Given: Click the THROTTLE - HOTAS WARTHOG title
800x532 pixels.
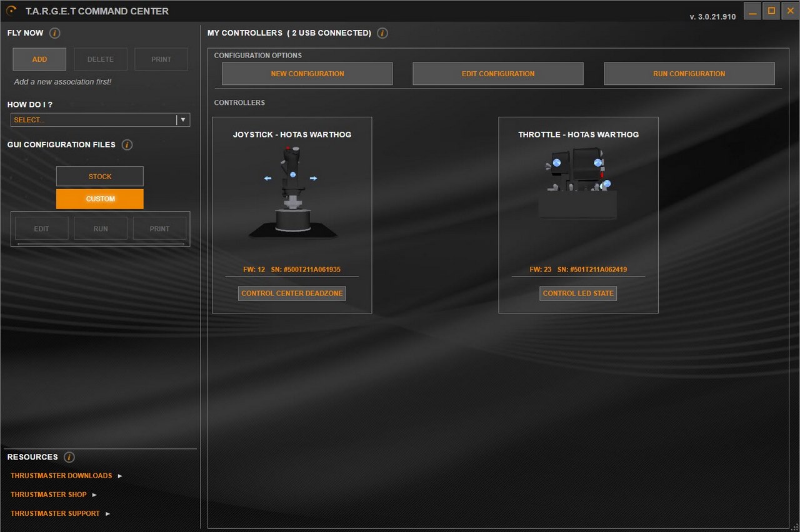Looking at the screenshot, I should [578, 134].
